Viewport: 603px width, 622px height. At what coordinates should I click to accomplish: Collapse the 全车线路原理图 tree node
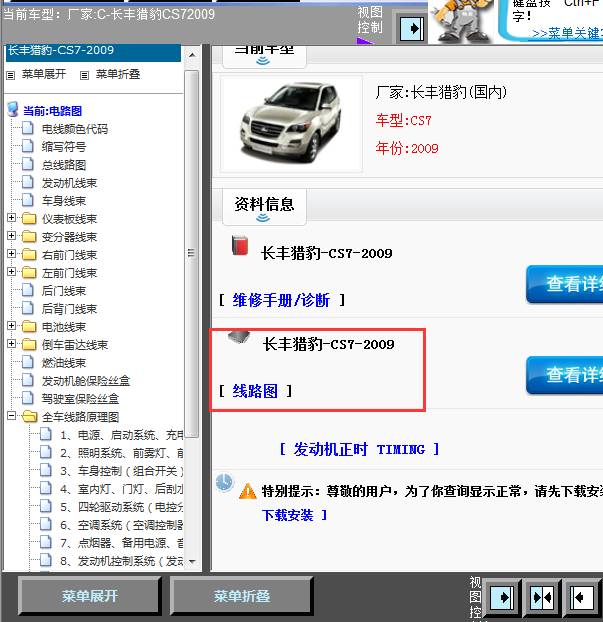(12, 416)
